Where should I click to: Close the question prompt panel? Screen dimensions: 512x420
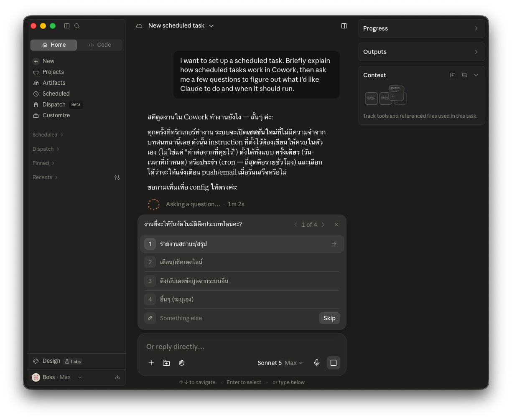click(x=336, y=225)
